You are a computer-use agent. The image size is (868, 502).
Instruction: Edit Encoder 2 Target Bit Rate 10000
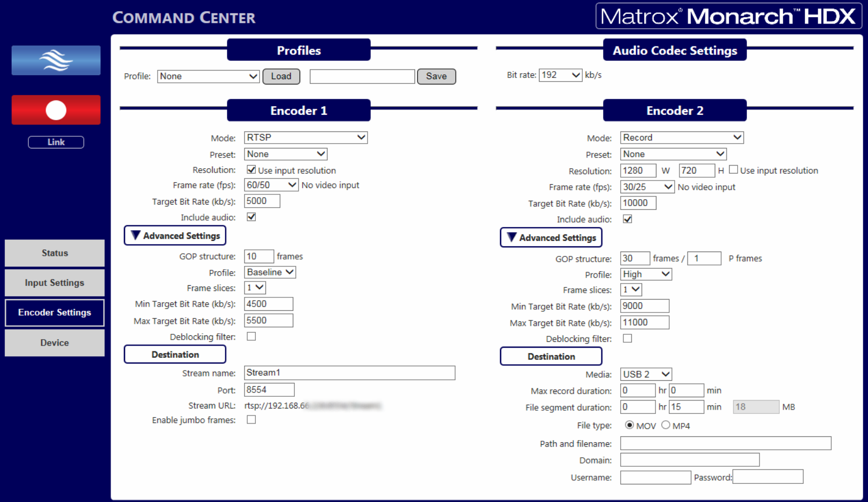click(638, 203)
